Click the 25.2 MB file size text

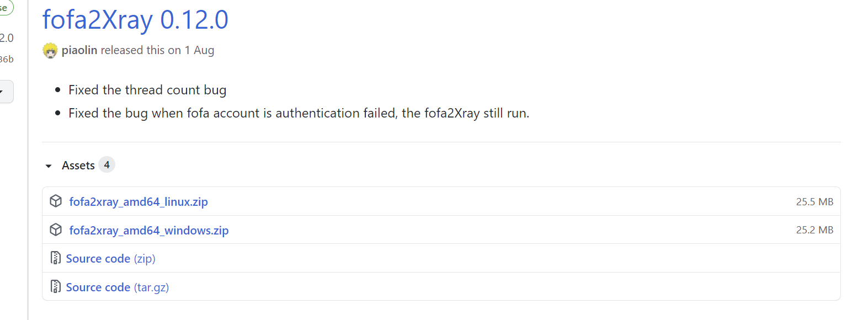tap(814, 230)
